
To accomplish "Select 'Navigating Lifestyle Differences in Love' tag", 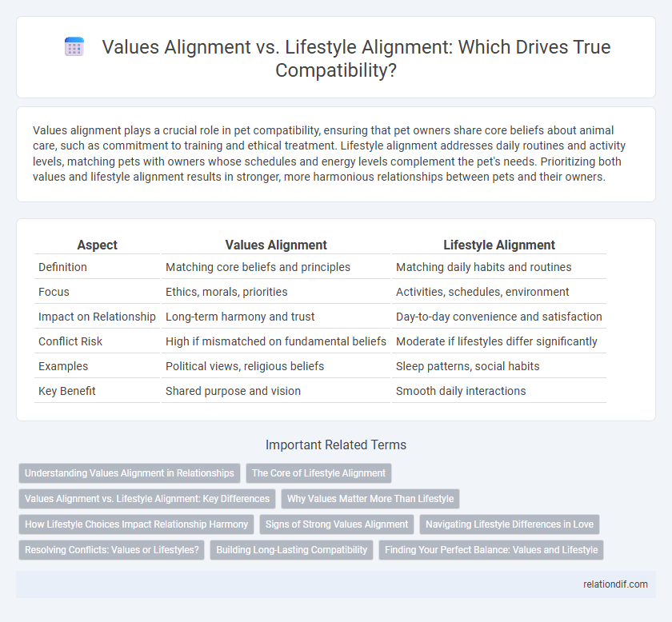I will (x=510, y=524).
